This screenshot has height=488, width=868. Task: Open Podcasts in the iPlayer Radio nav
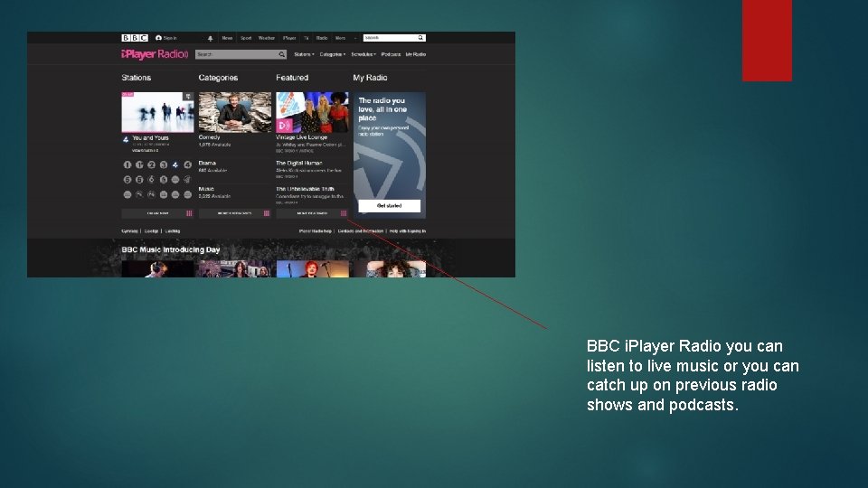click(391, 54)
